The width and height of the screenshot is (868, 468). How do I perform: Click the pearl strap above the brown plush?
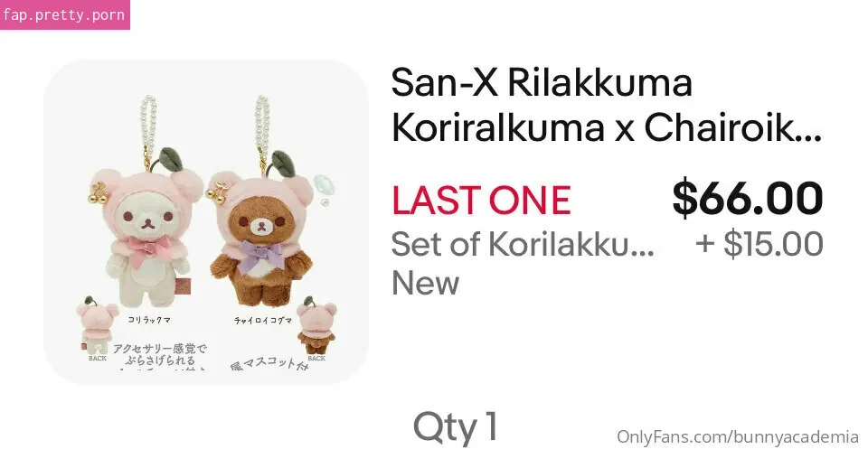click(262, 126)
